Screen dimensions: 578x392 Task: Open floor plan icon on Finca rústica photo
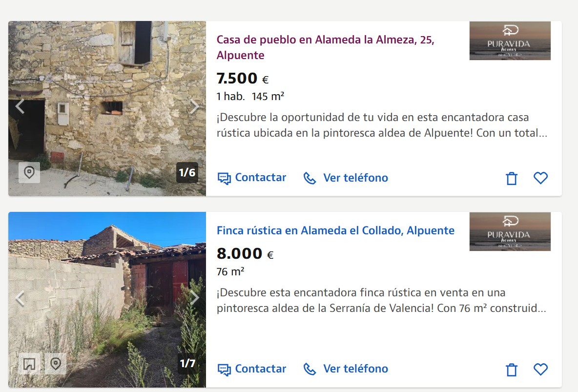coord(29,364)
